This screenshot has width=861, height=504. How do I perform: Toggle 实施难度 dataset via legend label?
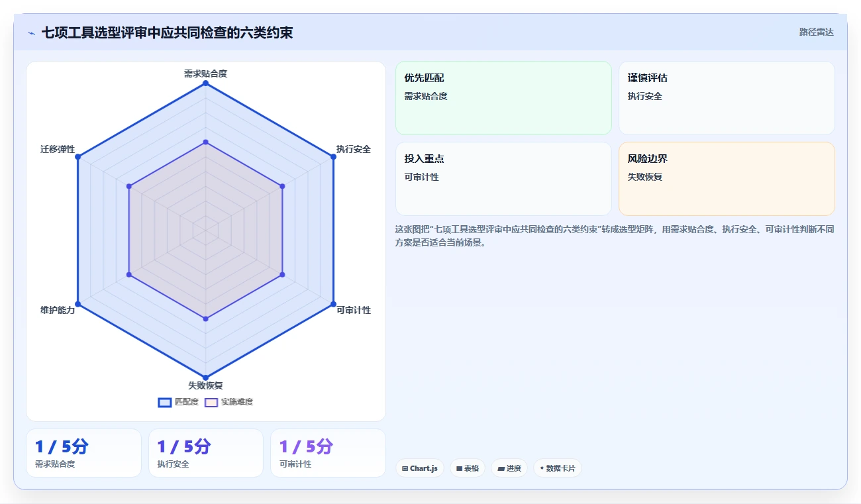point(237,402)
